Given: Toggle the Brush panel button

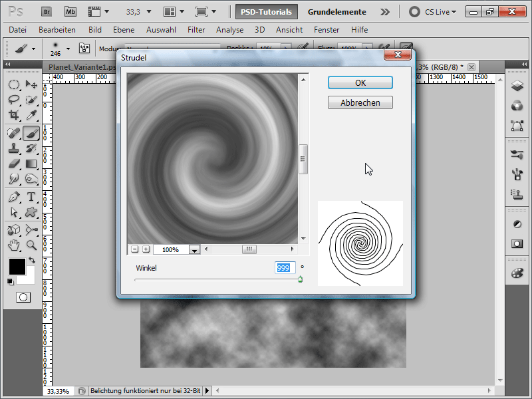Looking at the screenshot, I should [x=84, y=48].
